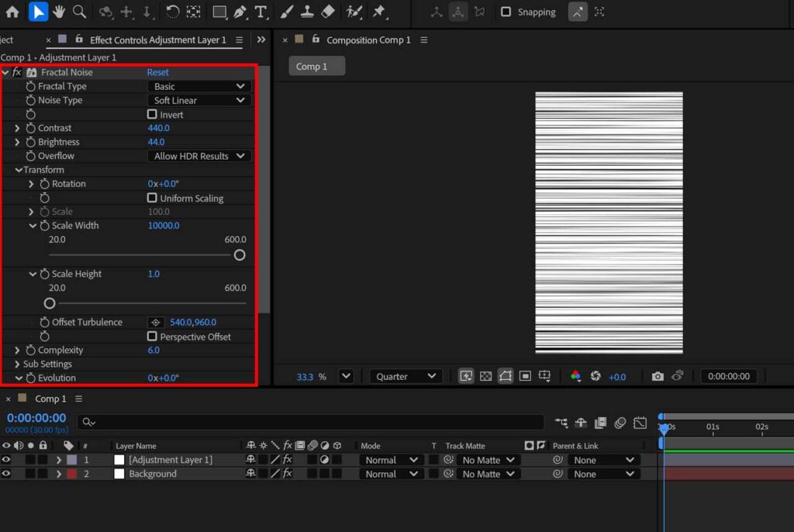Click the Effect Controls vertical scrollbar
Viewport: 794px width, 532px height.
pyautogui.click(x=264, y=190)
